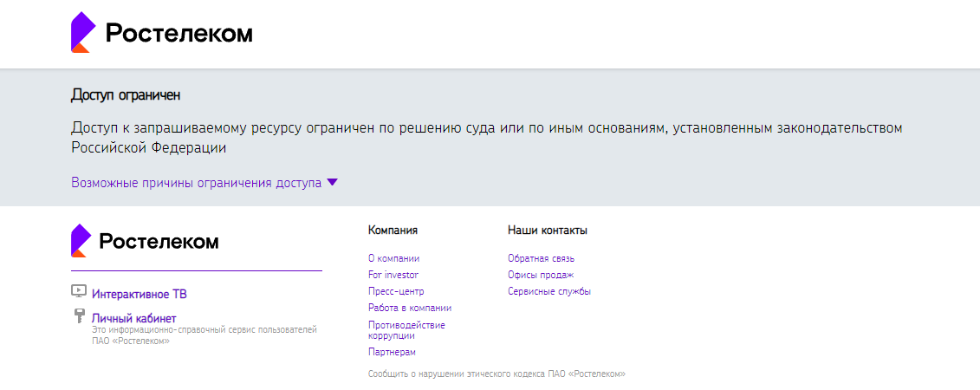
Task: Click the key icon beside Личный кабинет
Action: point(79,315)
